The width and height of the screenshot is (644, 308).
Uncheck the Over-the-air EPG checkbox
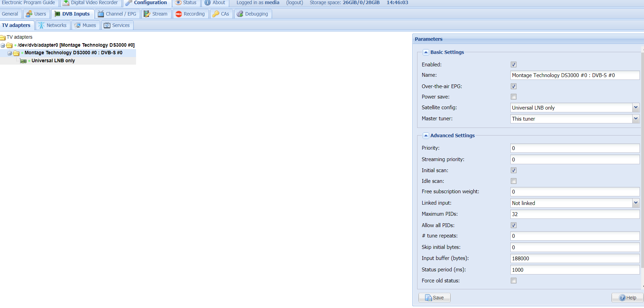pyautogui.click(x=513, y=86)
